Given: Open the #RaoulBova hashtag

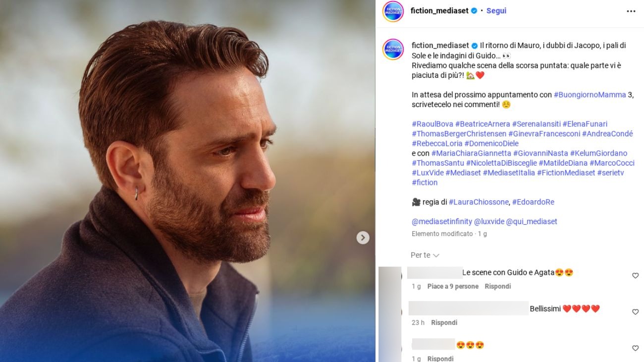Looking at the screenshot, I should (432, 124).
